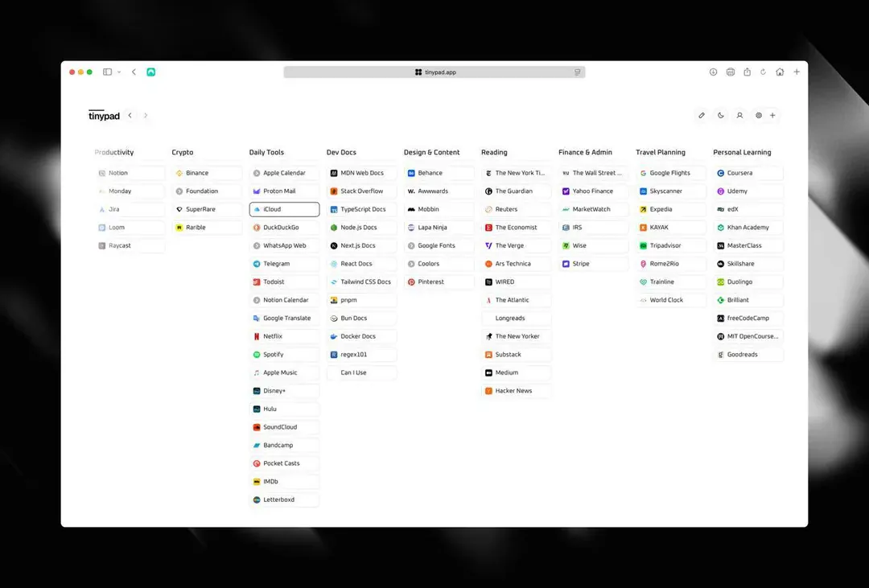Screen dimensions: 869x588
Task: Go to previous tinypad page with left chevron
Action: pos(130,115)
